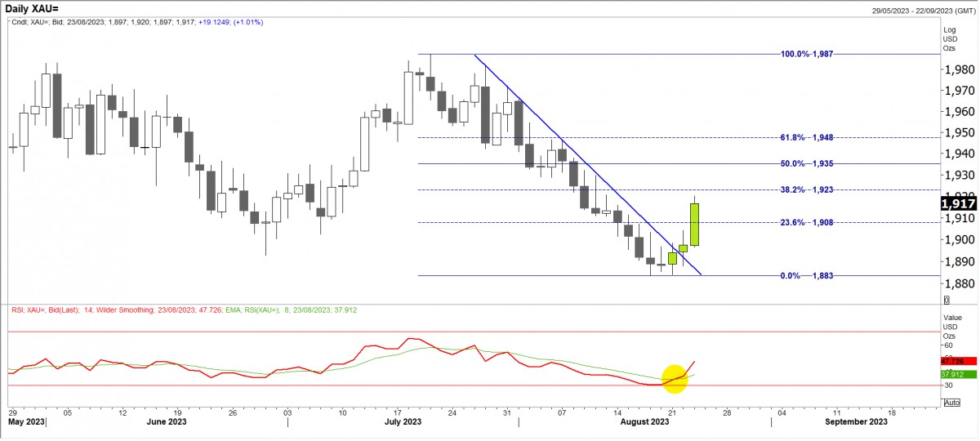Click the September 2023 time axis label
This screenshot has height=441, width=980.
tap(856, 421)
